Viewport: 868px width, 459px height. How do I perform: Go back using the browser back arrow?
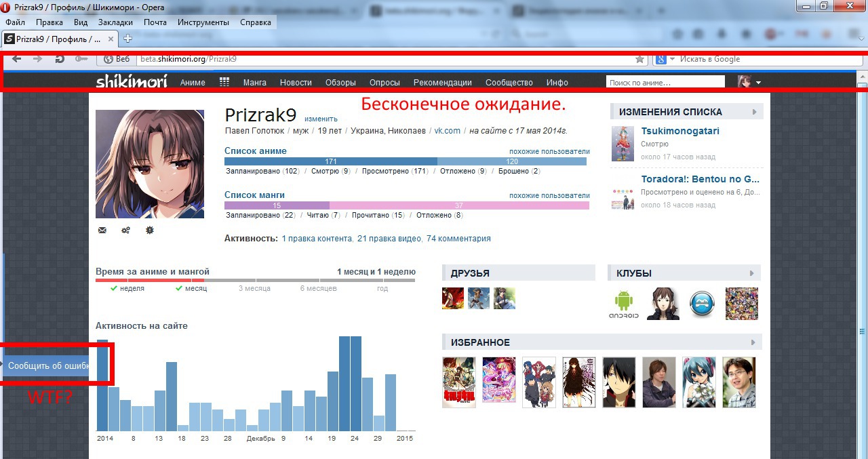pyautogui.click(x=17, y=59)
